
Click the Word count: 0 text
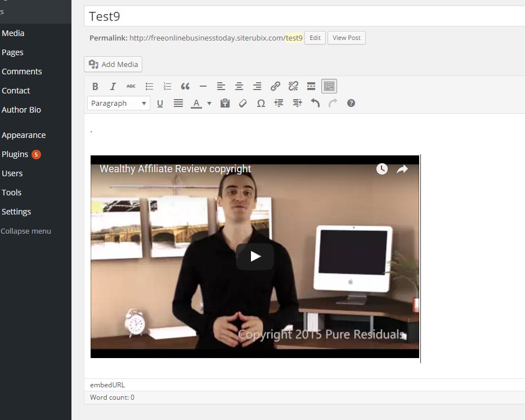[x=112, y=397]
